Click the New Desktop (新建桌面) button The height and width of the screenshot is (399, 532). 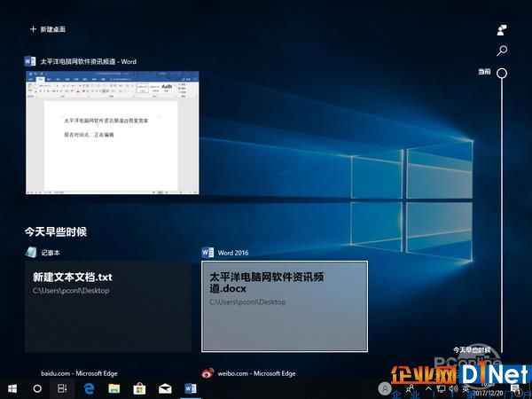click(x=48, y=29)
